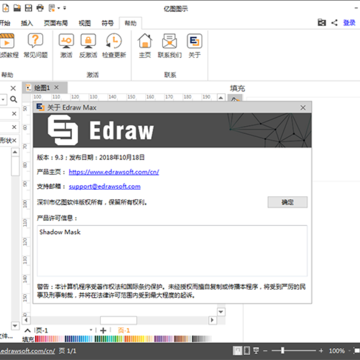360x360 pixels.
Task: Click the fit-page view icon in status bar
Action: (237, 351)
